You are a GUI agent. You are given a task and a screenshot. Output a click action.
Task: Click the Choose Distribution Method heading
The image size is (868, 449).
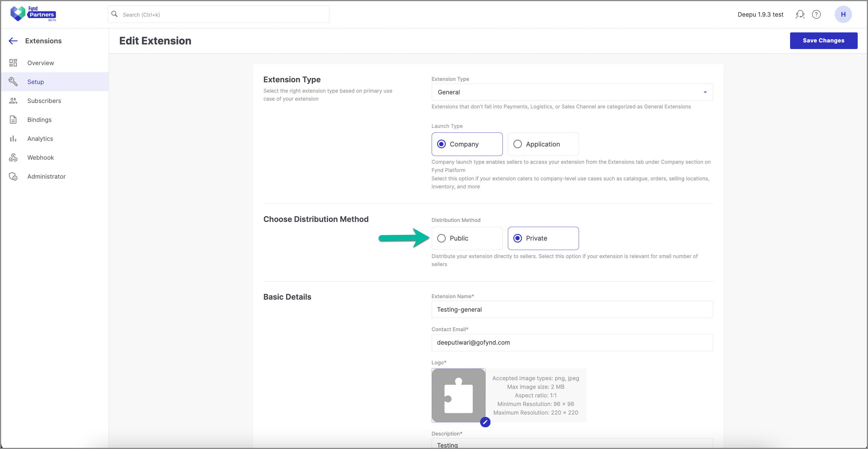(x=316, y=219)
